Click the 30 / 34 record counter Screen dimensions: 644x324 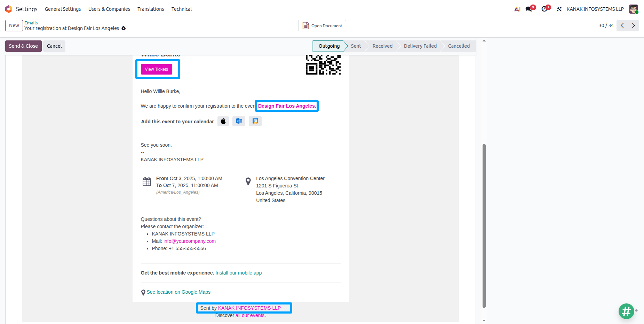point(606,25)
